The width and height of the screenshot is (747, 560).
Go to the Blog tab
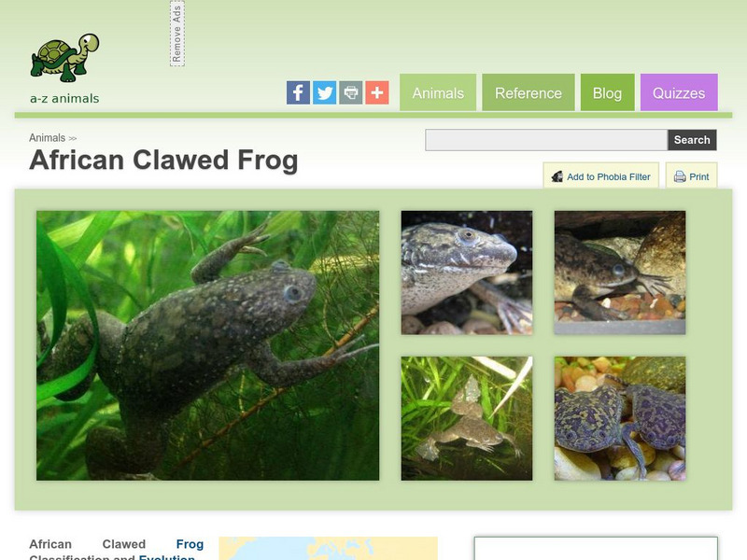[608, 92]
